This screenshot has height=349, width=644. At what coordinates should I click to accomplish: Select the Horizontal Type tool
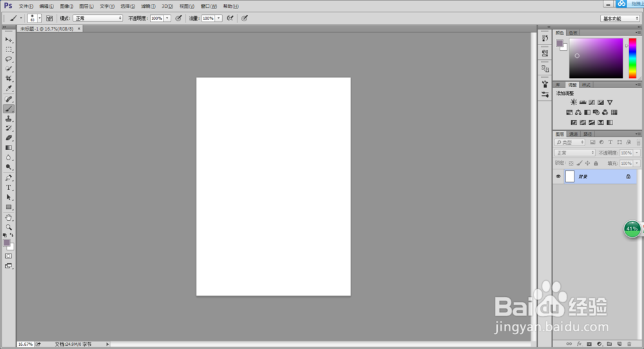tap(8, 187)
